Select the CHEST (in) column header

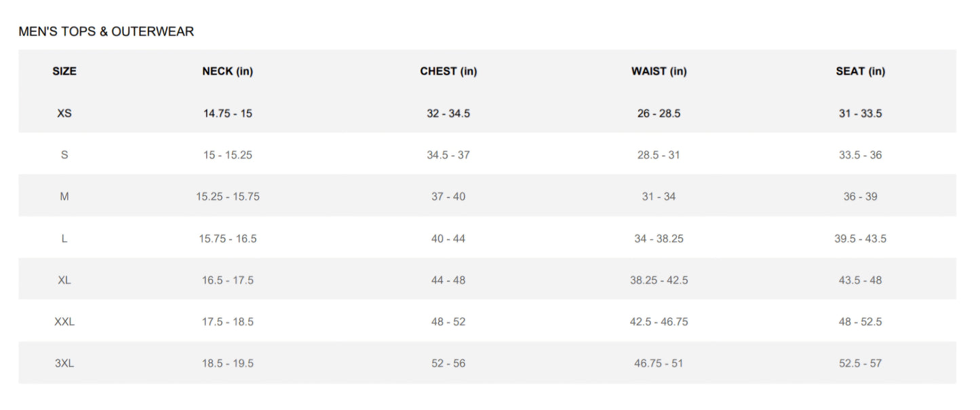click(x=448, y=71)
